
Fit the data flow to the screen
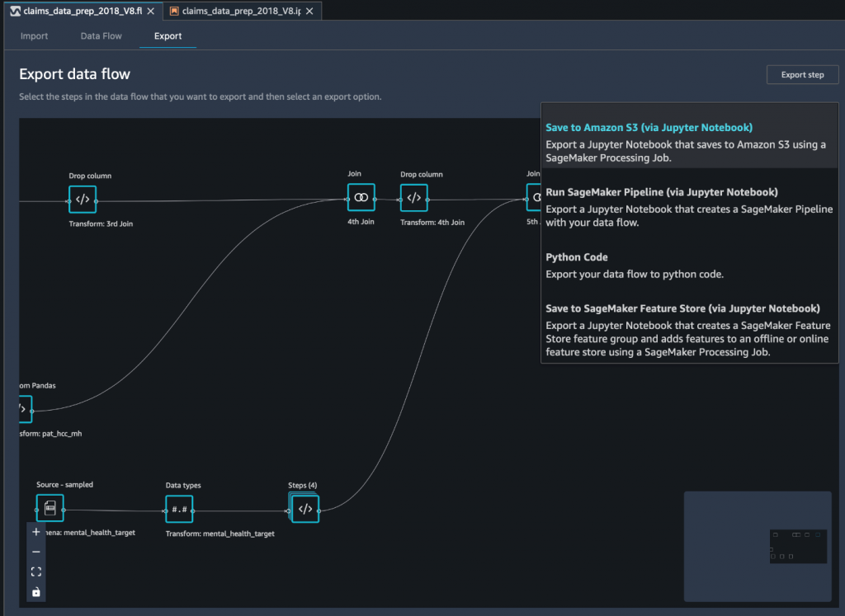[x=35, y=571]
